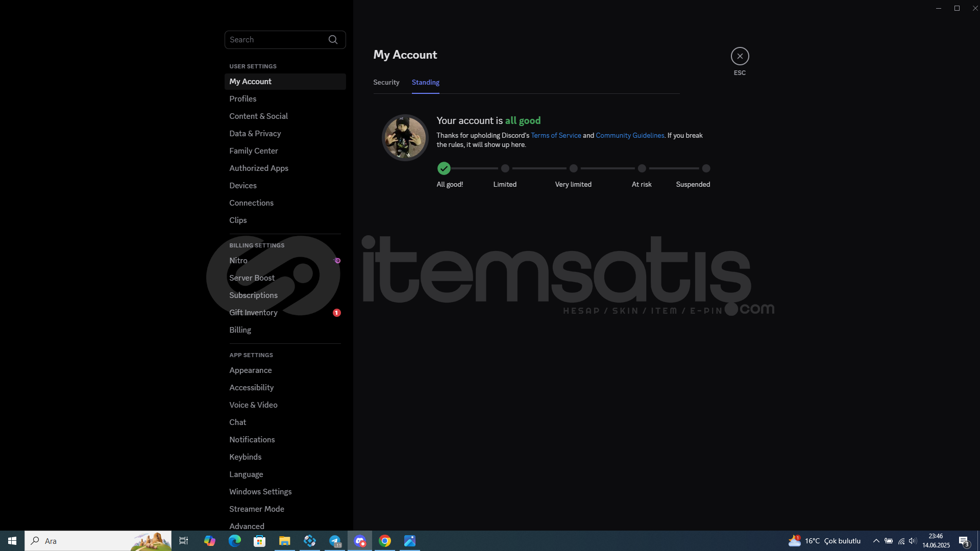Select the Standing tab
Screen dimensions: 980x551
click(x=426, y=83)
